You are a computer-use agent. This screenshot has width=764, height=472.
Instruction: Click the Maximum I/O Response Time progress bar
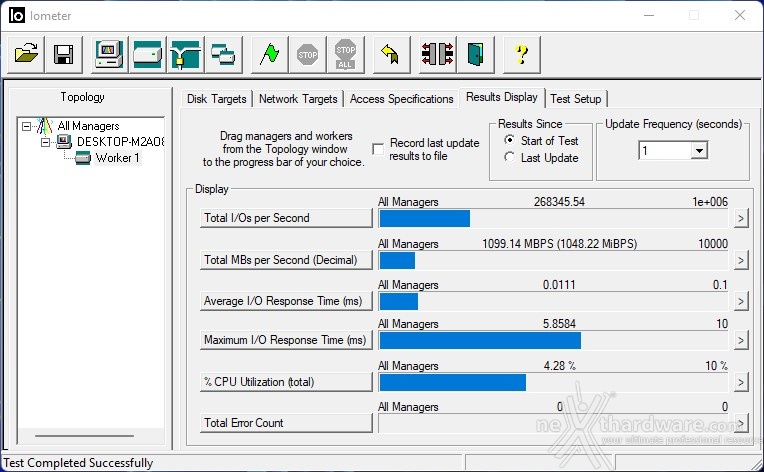(x=553, y=340)
